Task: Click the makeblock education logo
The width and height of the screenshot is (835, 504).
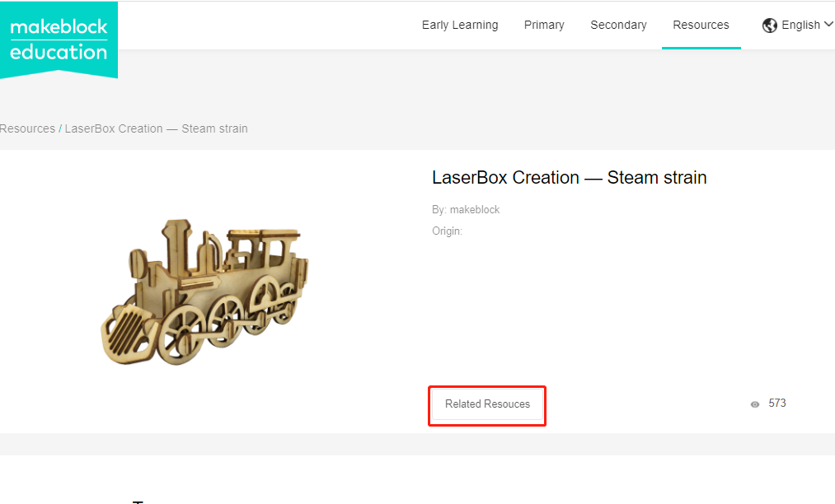Action: (x=59, y=39)
